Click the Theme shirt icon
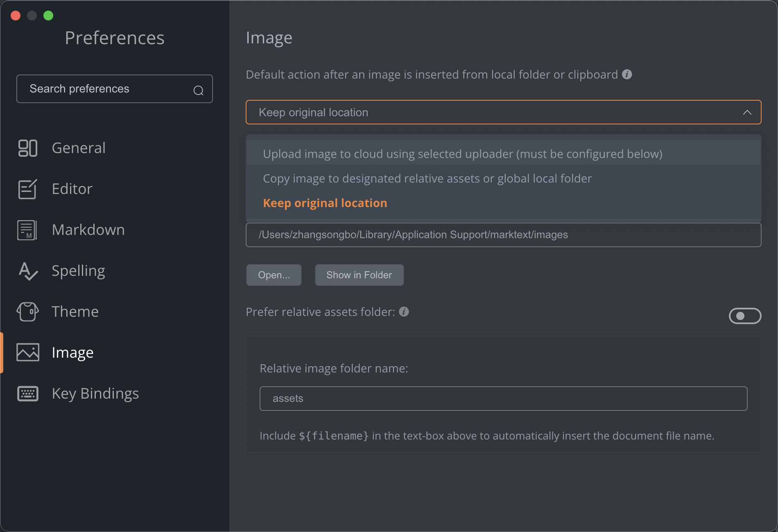 pyautogui.click(x=28, y=312)
